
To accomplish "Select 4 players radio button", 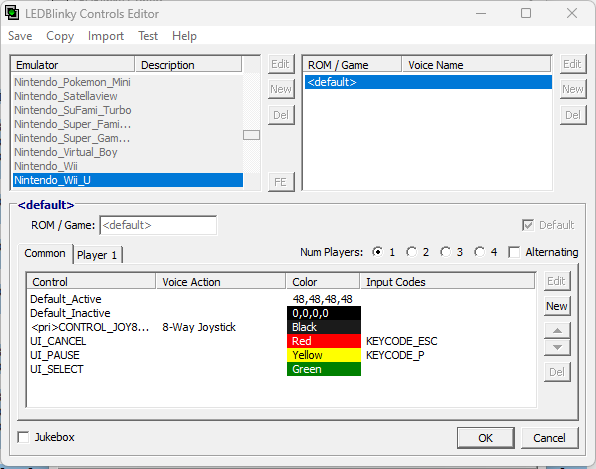I will point(479,252).
